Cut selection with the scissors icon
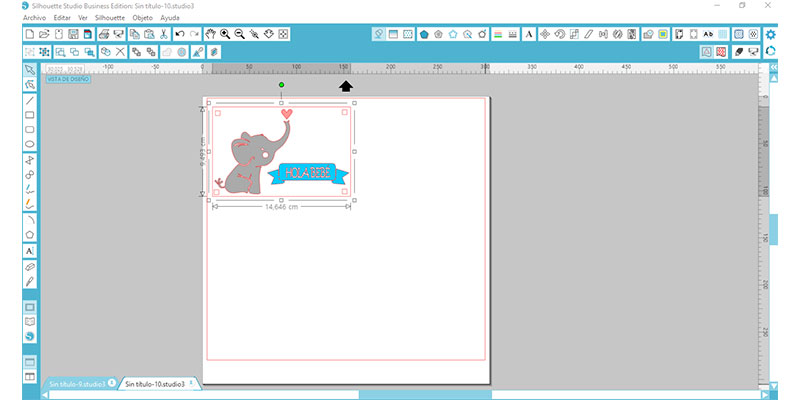Viewport: 800px width, 400px height. point(164,34)
